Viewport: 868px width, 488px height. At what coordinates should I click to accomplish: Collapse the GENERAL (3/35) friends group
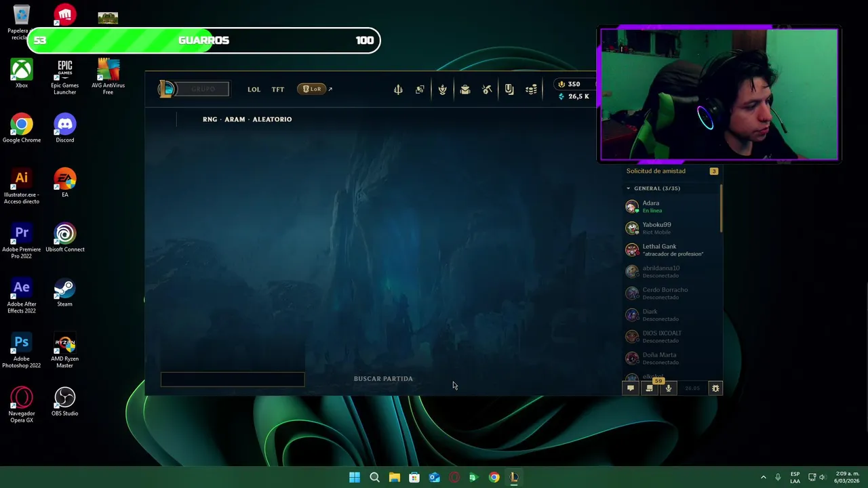(653, 188)
